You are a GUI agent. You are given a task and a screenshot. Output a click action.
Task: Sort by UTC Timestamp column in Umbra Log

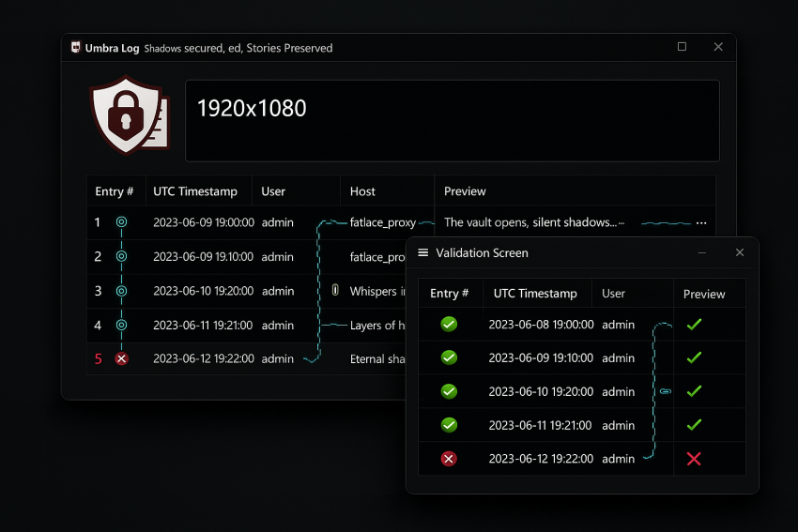195,191
